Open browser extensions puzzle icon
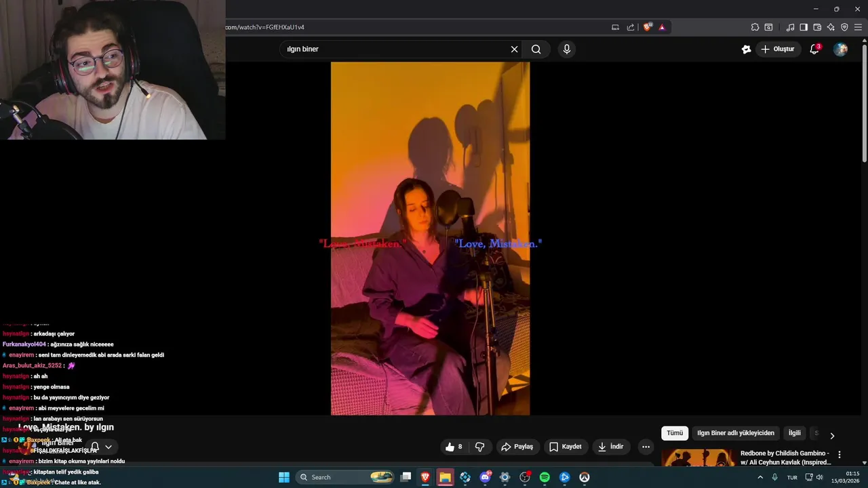The height and width of the screenshot is (488, 868). tap(755, 27)
